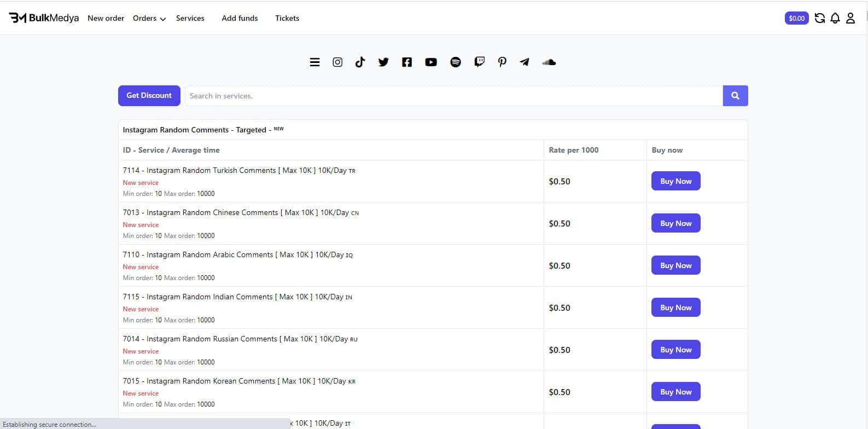Expand the Orders dropdown menu
This screenshot has width=868, height=429.
(149, 19)
